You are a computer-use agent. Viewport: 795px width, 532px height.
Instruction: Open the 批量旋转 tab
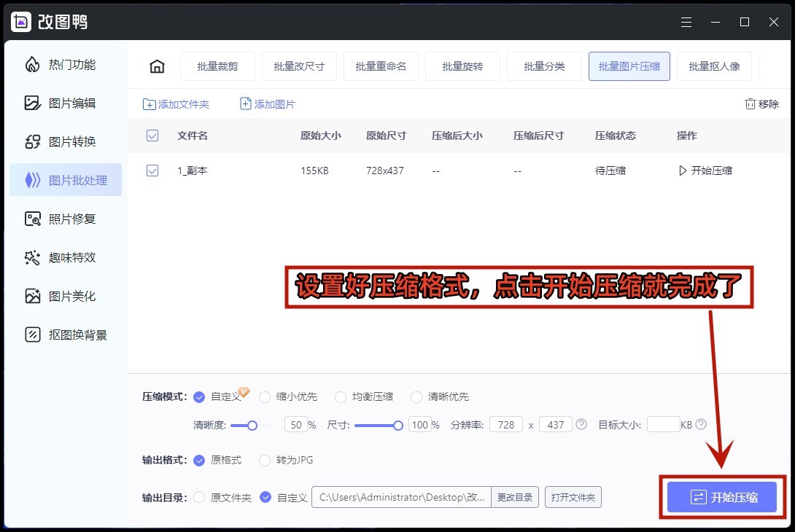coord(462,66)
